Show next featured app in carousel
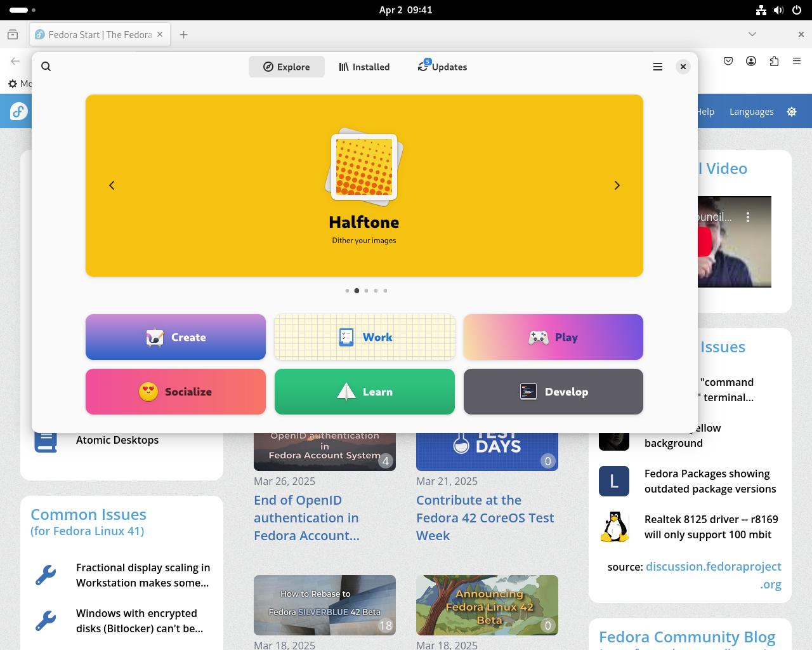 click(617, 185)
